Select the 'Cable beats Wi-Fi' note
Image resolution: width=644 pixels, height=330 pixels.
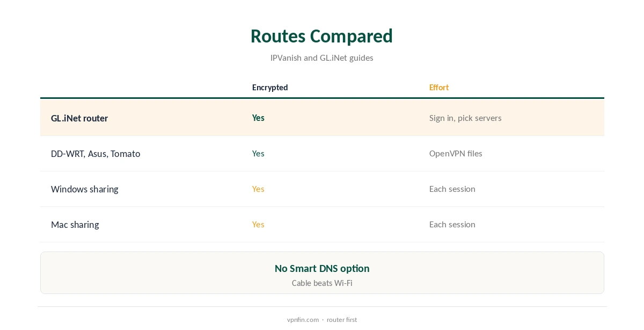[x=322, y=283]
